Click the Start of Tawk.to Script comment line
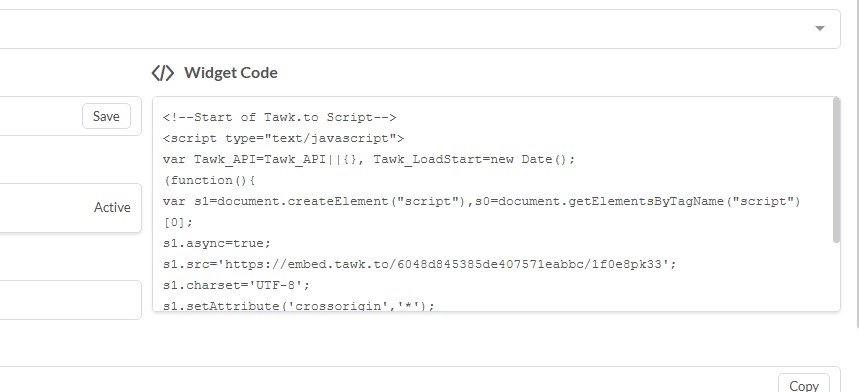Image resolution: width=859 pixels, height=392 pixels. coord(279,118)
